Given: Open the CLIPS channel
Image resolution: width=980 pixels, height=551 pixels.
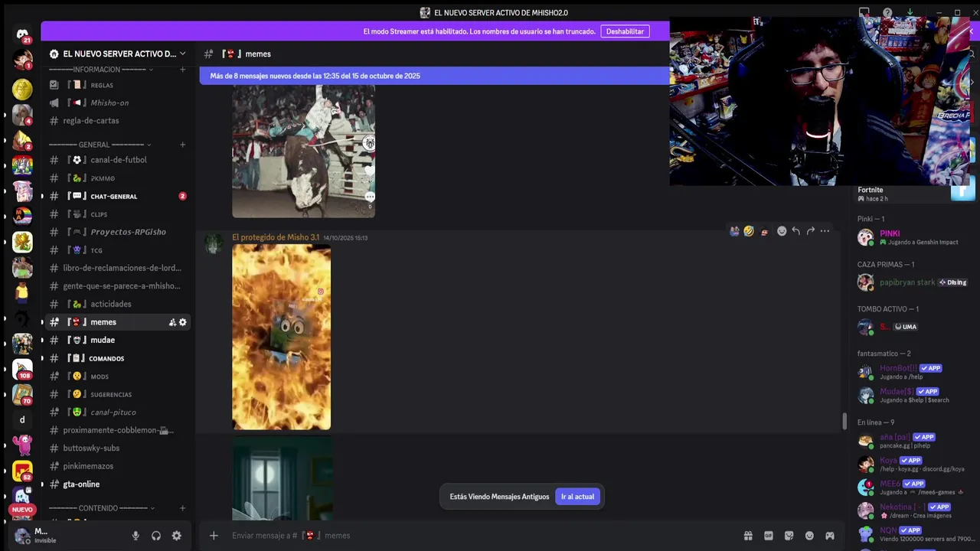Looking at the screenshot, I should point(117,214).
